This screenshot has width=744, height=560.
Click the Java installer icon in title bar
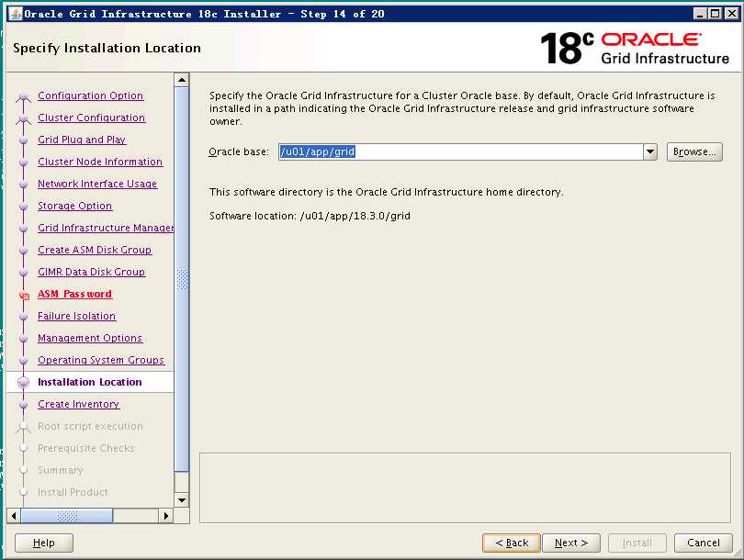pyautogui.click(x=16, y=14)
